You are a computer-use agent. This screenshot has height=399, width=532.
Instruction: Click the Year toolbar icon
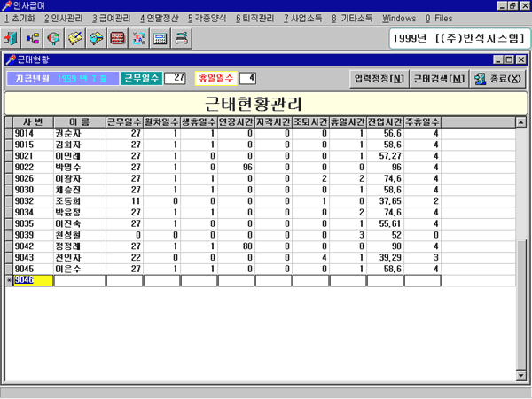(x=139, y=39)
